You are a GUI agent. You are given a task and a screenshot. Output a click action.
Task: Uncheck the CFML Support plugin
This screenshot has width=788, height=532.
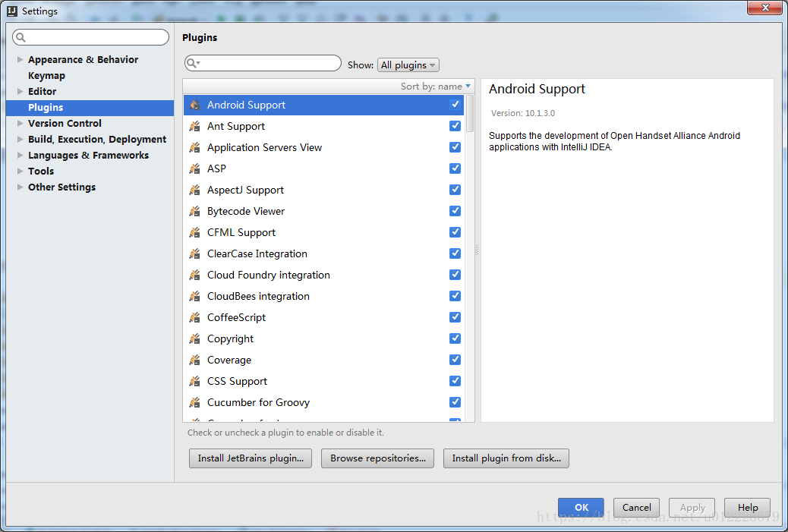point(455,232)
